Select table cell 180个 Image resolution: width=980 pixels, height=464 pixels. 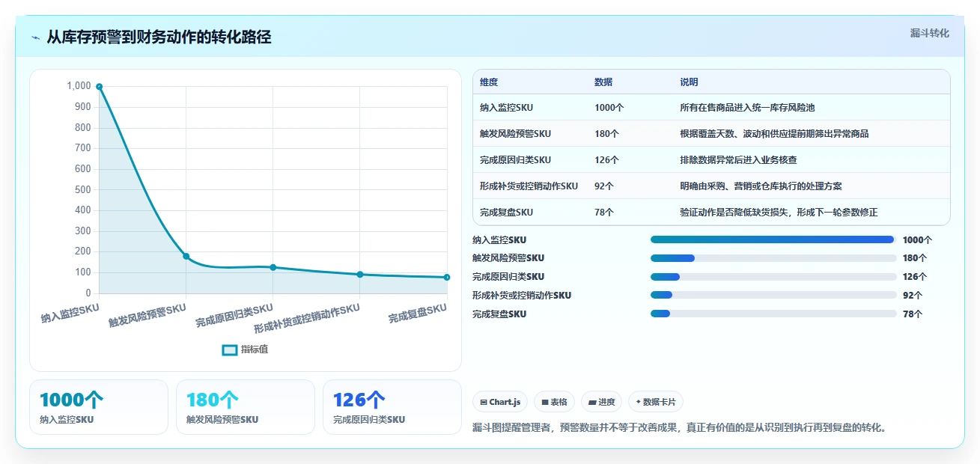point(607,134)
